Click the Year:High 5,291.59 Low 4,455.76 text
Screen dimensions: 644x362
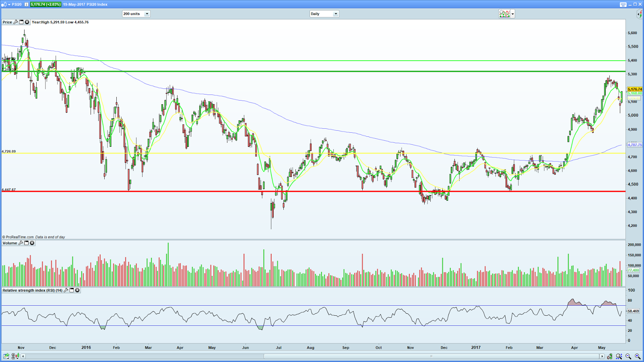pos(60,22)
